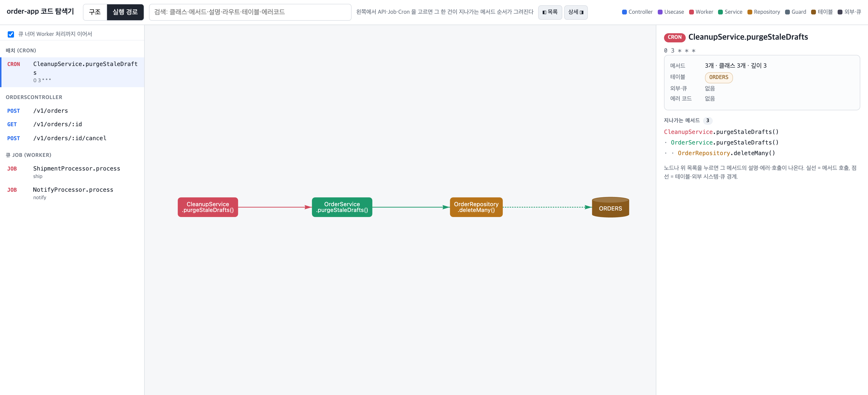Click the Usecase legend color swatch
Image resolution: width=868 pixels, height=395 pixels.
[660, 12]
